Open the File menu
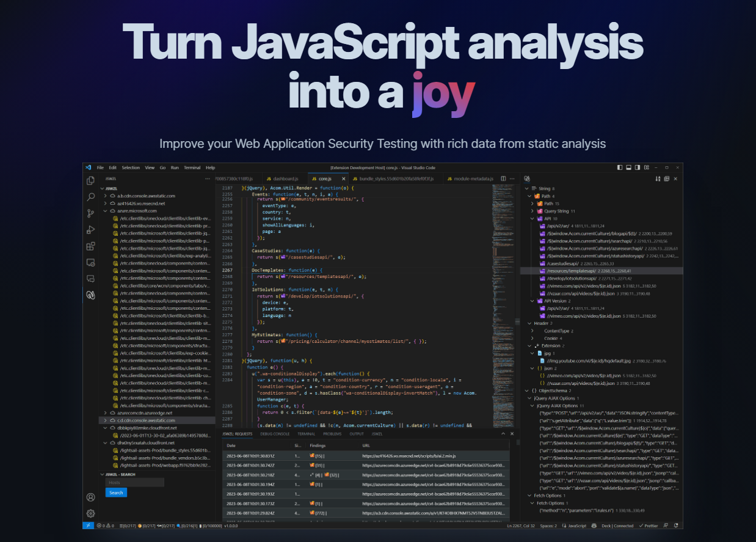Screen dimensions: 756x542 point(100,167)
